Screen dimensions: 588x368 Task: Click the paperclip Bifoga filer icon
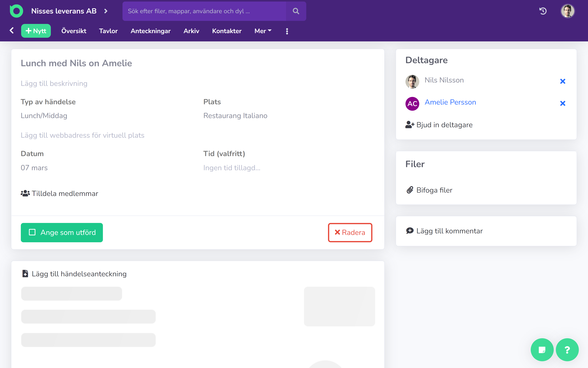(x=410, y=190)
